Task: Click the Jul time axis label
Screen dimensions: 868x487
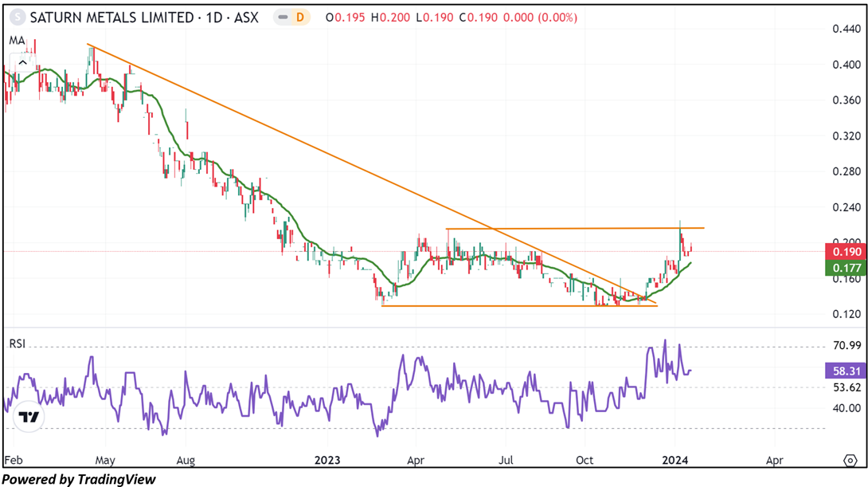Action: tap(506, 461)
